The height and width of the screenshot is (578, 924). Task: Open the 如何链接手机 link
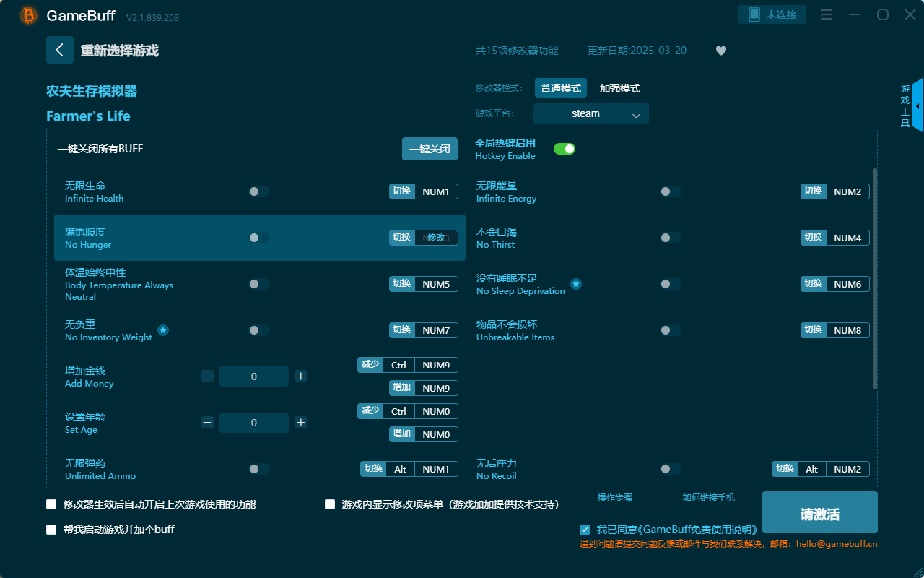pyautogui.click(x=709, y=498)
